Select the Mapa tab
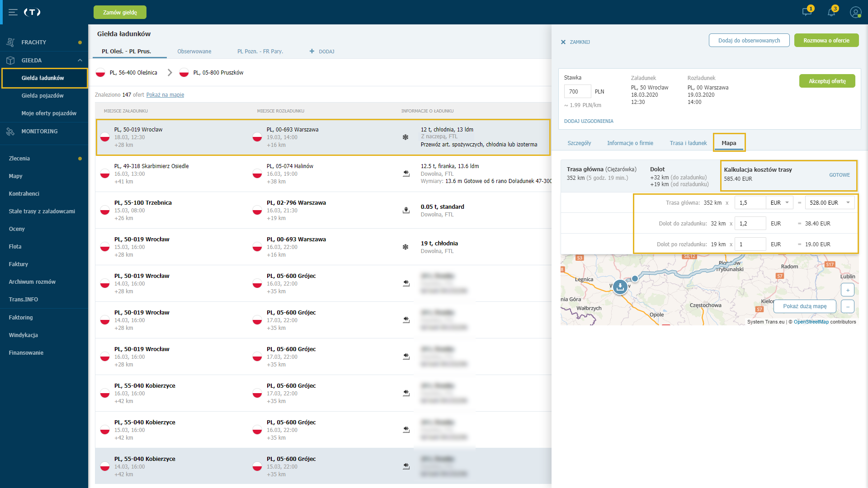868x488 pixels. 729,143
